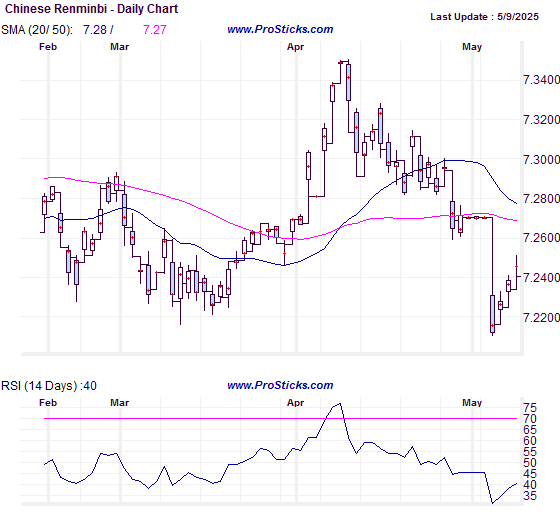Screen dimensions: 560x525
Task: Click the Feb label on RSI chart
Action: pos(48,403)
